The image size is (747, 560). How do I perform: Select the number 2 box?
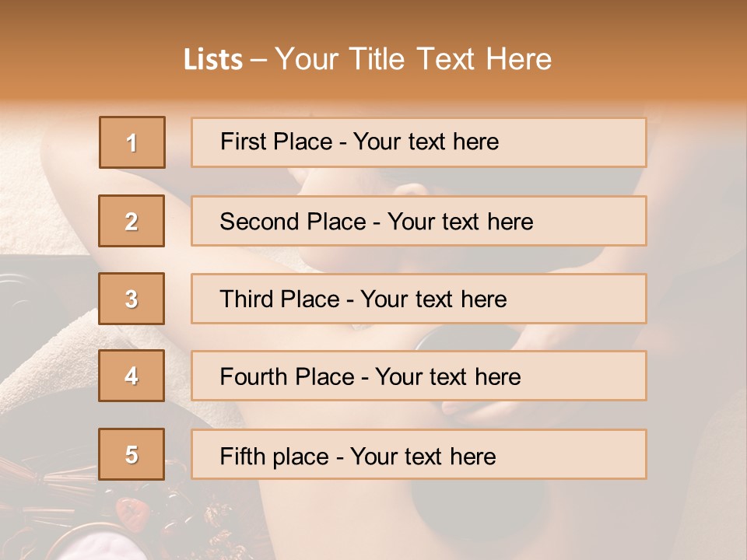point(132,221)
